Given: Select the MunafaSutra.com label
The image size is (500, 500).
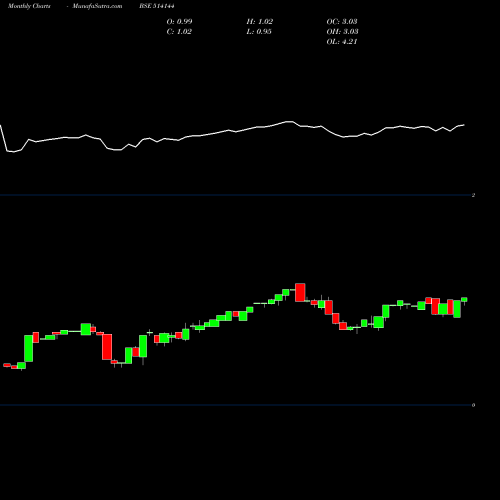Looking at the screenshot, I should tap(97, 6).
